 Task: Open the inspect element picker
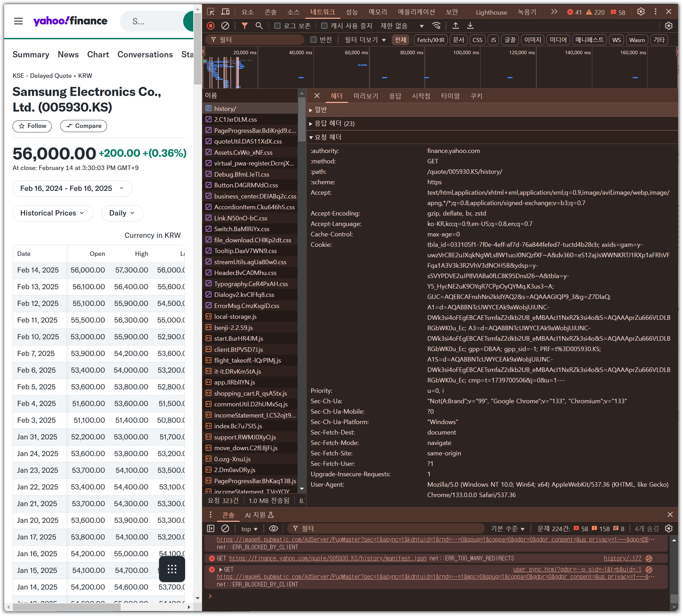coord(211,12)
